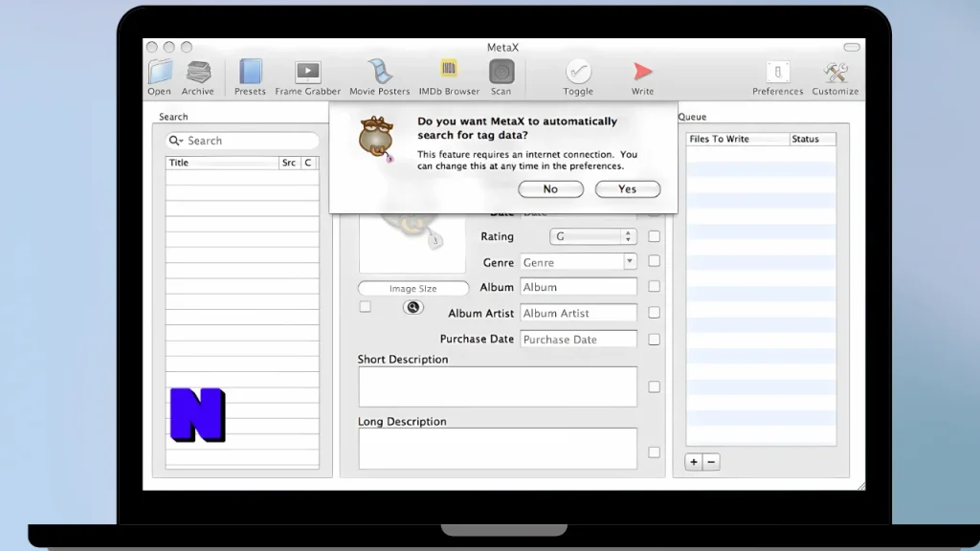The image size is (980, 551).
Task: Click the round magnifier button under artwork
Action: click(413, 307)
